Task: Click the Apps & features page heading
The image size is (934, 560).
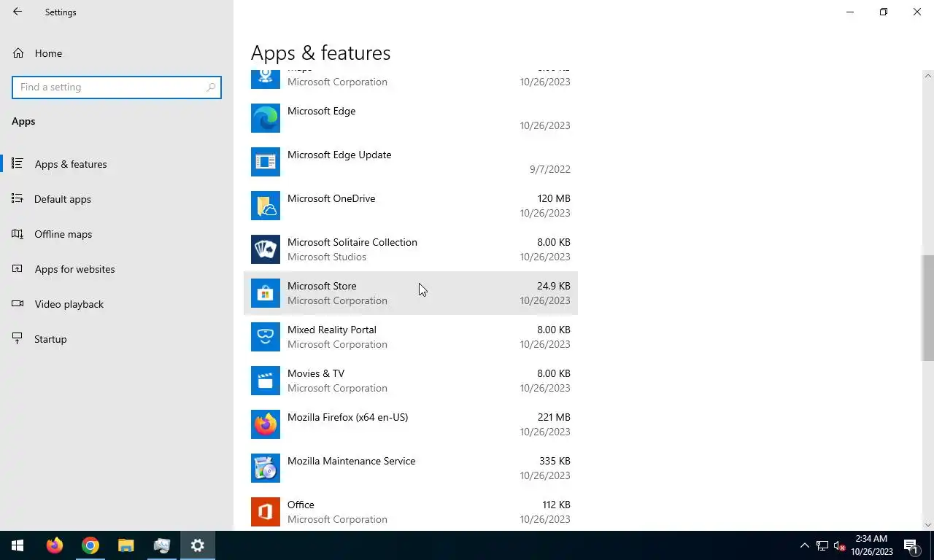Action: (320, 52)
